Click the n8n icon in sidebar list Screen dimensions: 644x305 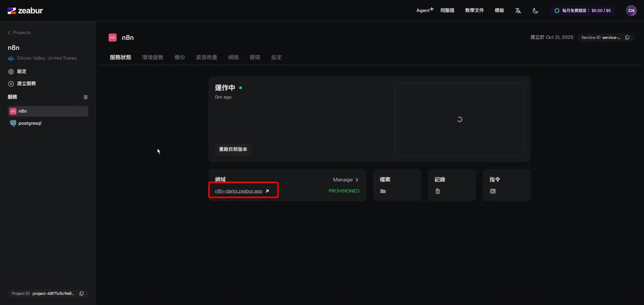tap(13, 111)
